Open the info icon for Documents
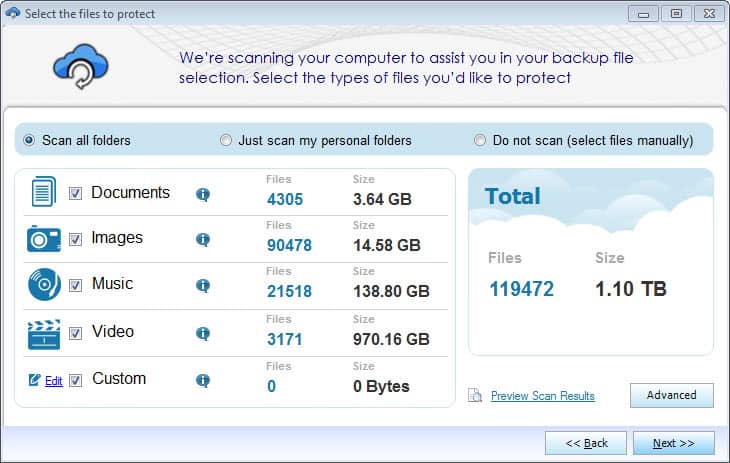 [x=203, y=194]
